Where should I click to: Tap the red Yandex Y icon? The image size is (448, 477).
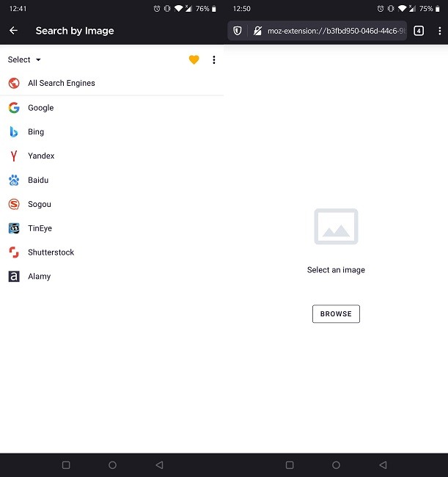[14, 156]
